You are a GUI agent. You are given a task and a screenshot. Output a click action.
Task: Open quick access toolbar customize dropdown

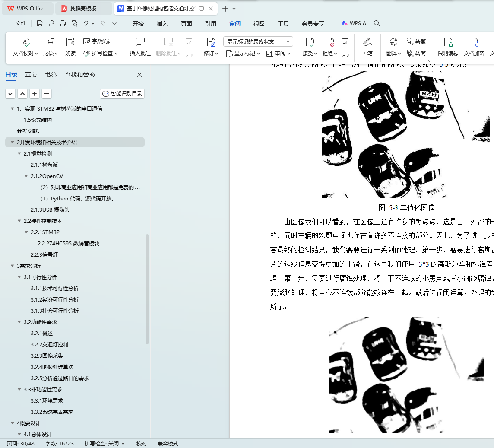pos(114,23)
